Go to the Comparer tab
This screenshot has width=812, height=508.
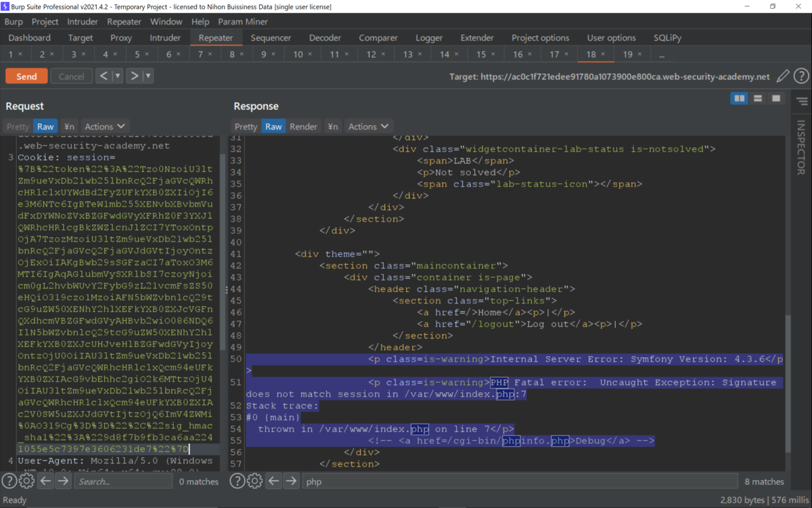click(378, 38)
